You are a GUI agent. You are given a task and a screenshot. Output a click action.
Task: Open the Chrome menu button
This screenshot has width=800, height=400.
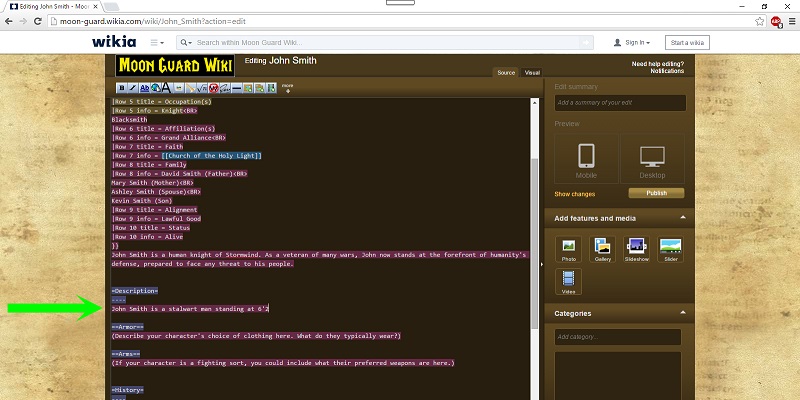(x=792, y=21)
